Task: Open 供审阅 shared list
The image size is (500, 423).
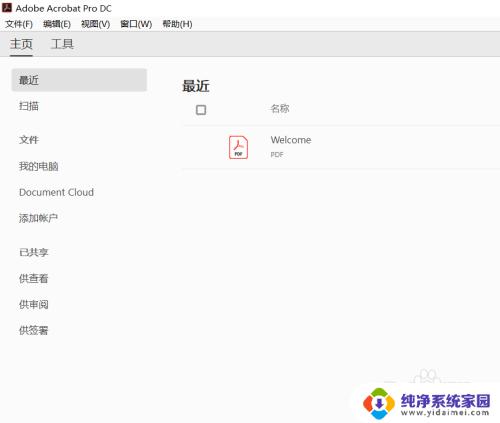Action: click(34, 304)
